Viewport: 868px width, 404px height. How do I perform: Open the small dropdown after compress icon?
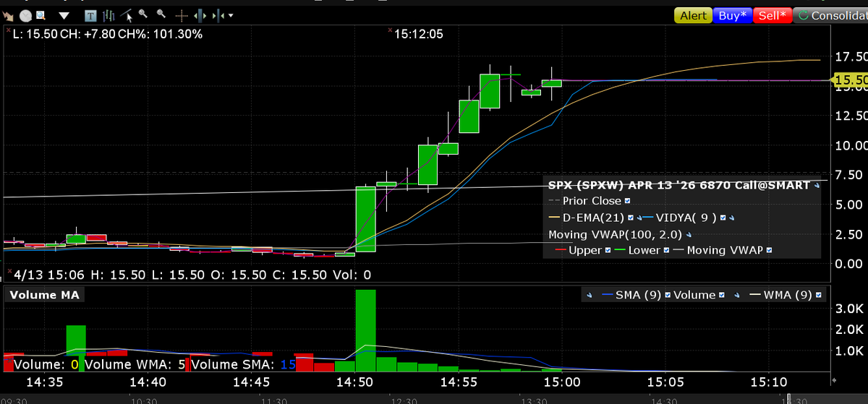point(231,16)
